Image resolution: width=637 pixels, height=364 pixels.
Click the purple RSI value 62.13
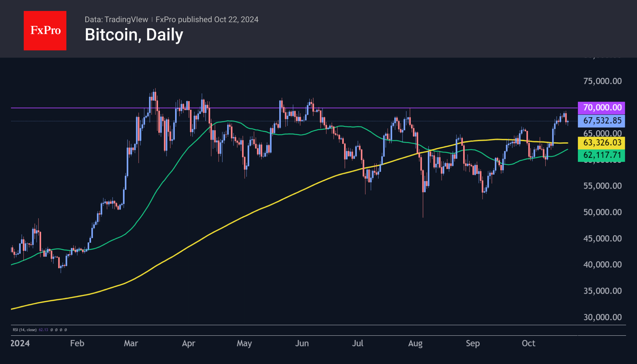(44, 330)
